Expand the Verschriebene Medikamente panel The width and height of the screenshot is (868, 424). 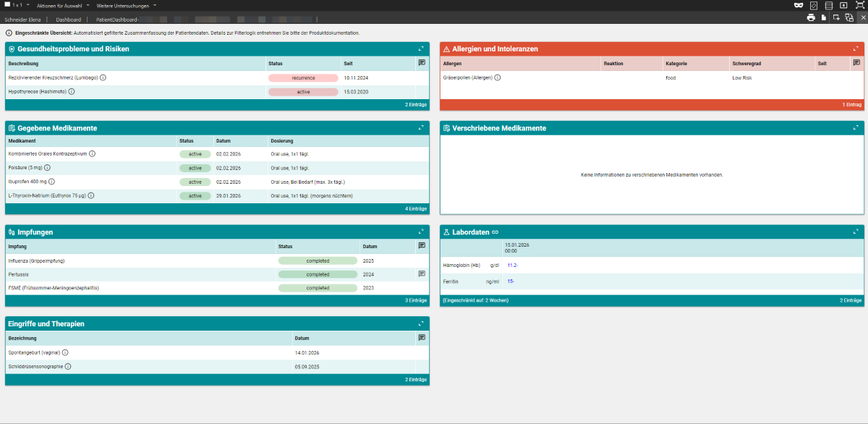pos(856,128)
